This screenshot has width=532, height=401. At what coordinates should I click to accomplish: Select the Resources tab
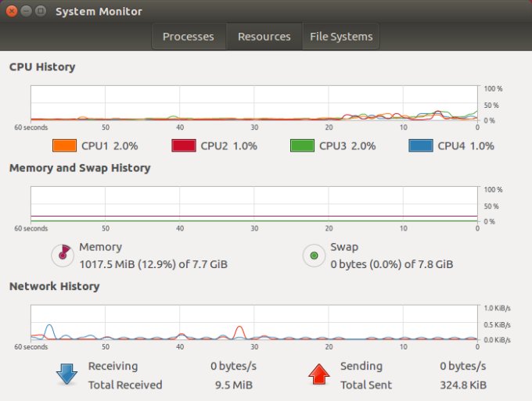tap(264, 37)
